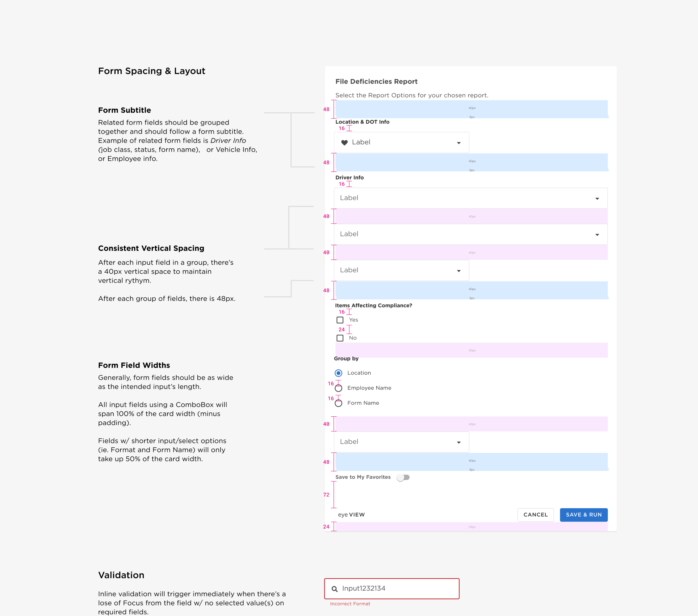Enable the Save to My Favorites toggle
Screen dimensions: 698x616
pos(403,477)
